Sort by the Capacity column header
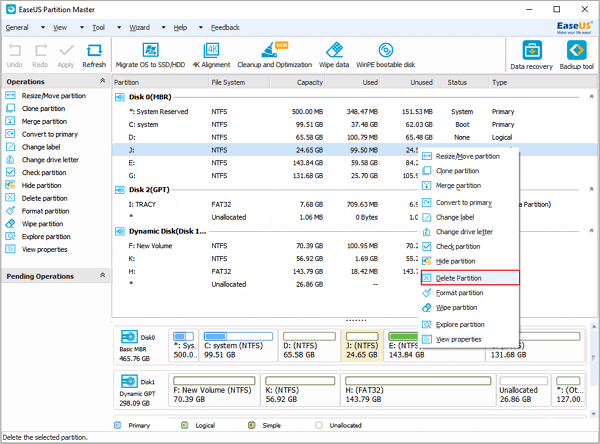The height and width of the screenshot is (444, 600). tap(297, 82)
